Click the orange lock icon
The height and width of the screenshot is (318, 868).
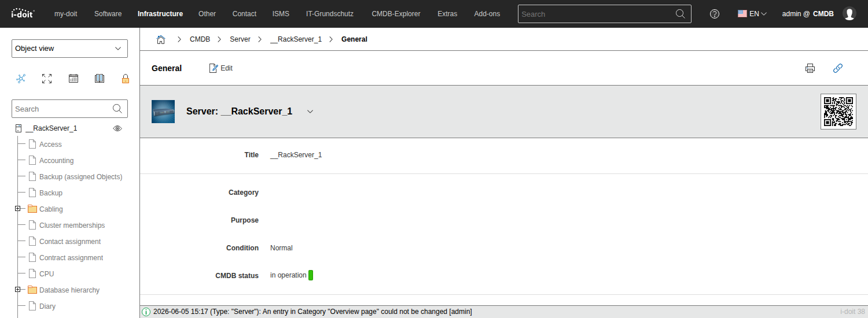tap(125, 79)
